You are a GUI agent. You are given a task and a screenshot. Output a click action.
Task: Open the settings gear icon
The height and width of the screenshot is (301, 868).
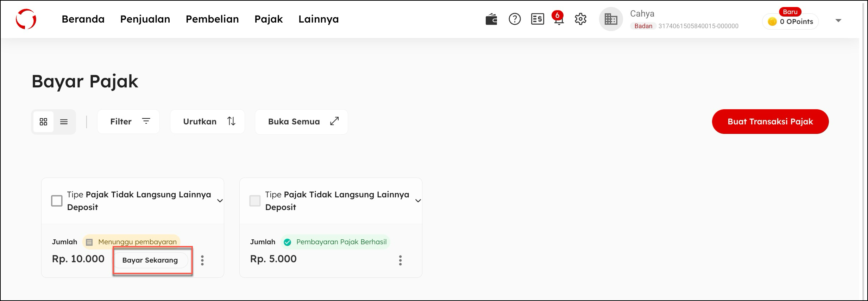(x=580, y=19)
